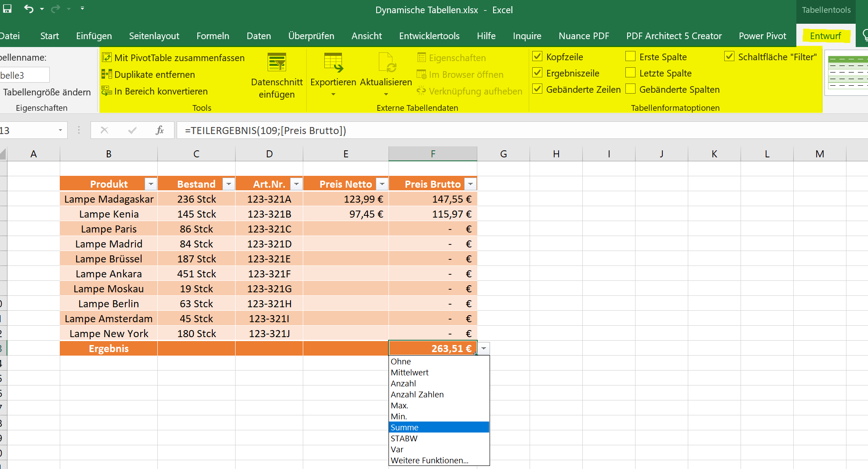Click the Exportieren icon
868x469 pixels.
tap(333, 62)
